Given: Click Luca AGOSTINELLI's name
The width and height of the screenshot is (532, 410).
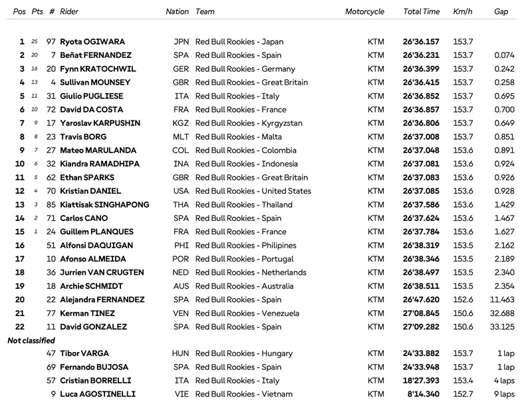Looking at the screenshot, I should (x=98, y=394).
